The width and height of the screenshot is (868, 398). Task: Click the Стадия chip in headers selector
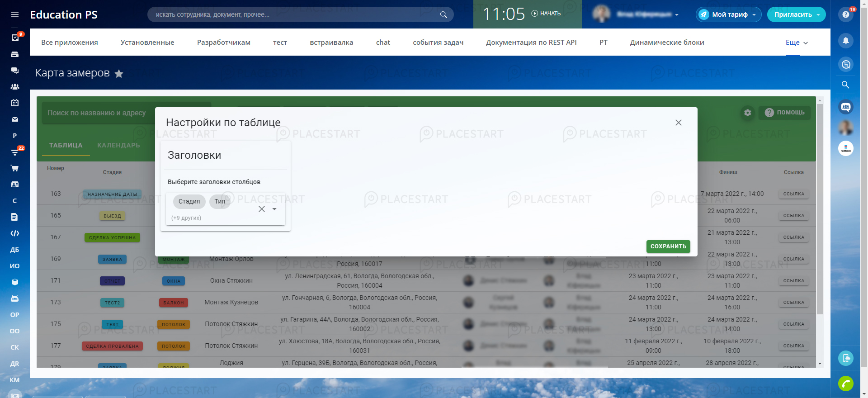[x=189, y=202]
